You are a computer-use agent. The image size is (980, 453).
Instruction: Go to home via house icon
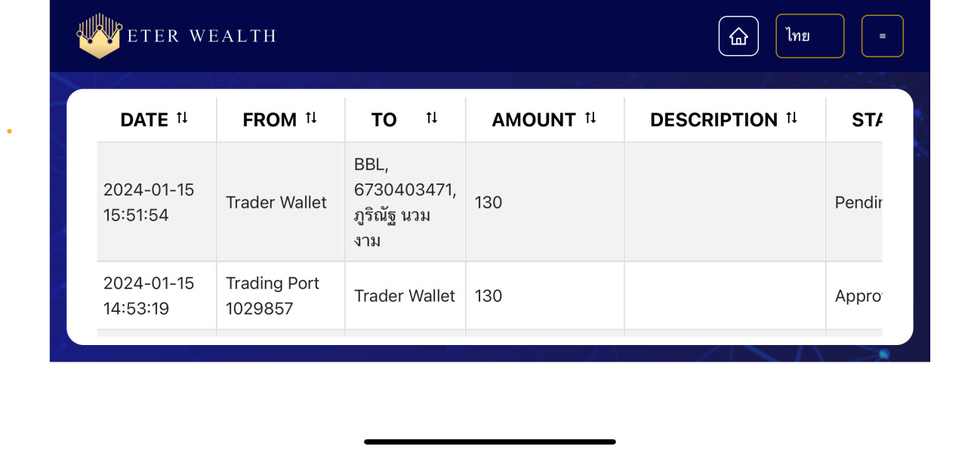738,36
